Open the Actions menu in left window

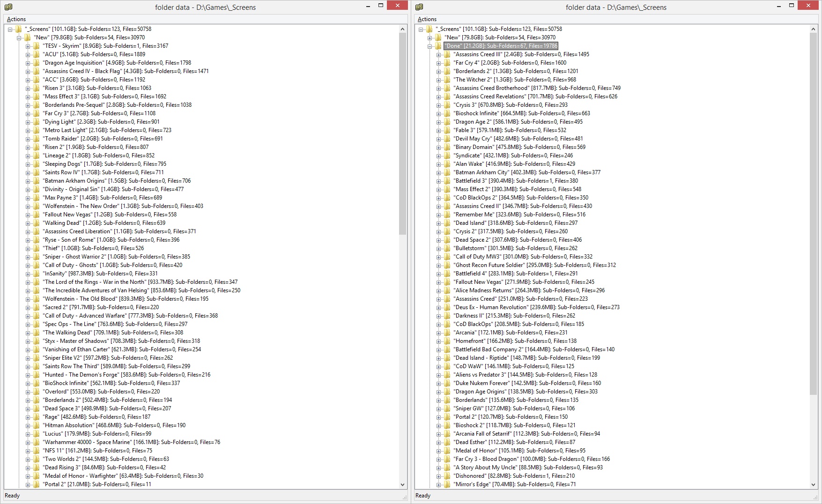click(x=16, y=19)
